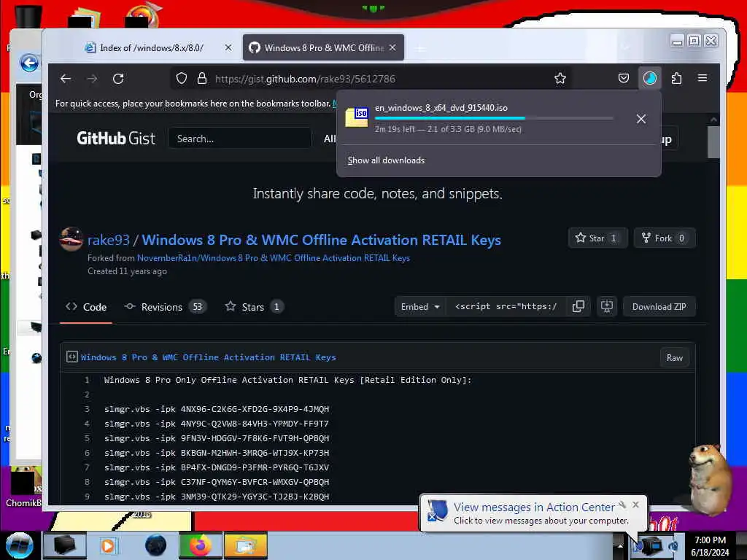The image size is (747, 560).
Task: Open rake93 user profile link
Action: tap(109, 240)
